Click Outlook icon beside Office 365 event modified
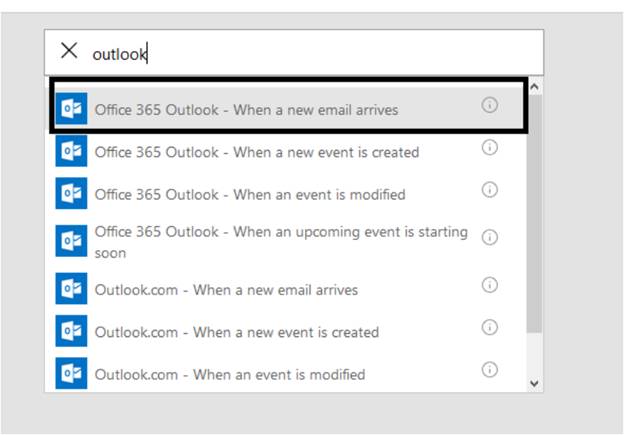The height and width of the screenshot is (435, 624). [x=71, y=193]
